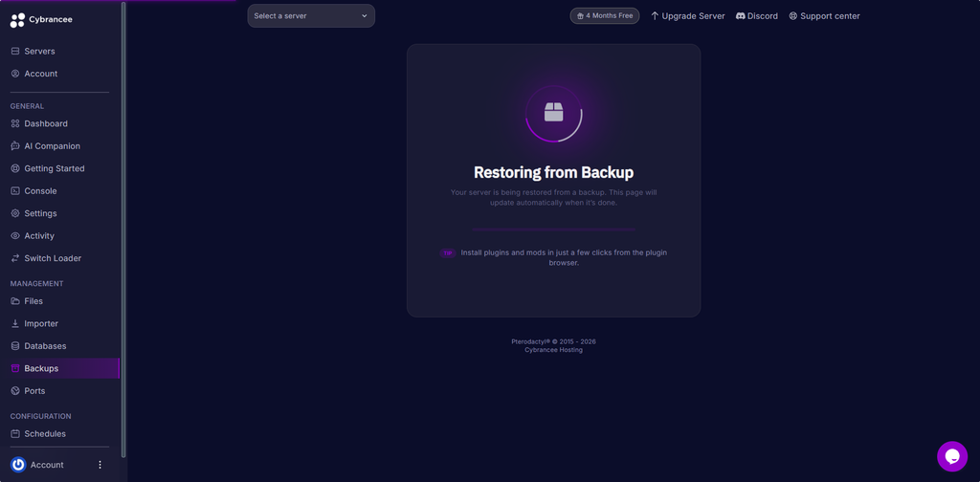Click the backup box icon in spinner
980x482 pixels.
[x=554, y=113]
